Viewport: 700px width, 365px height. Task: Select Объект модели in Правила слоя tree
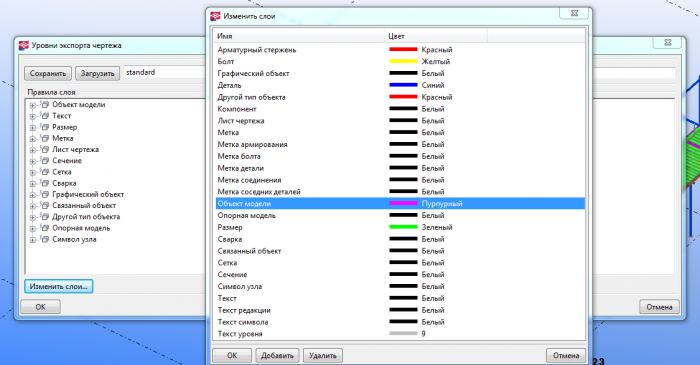(x=79, y=104)
